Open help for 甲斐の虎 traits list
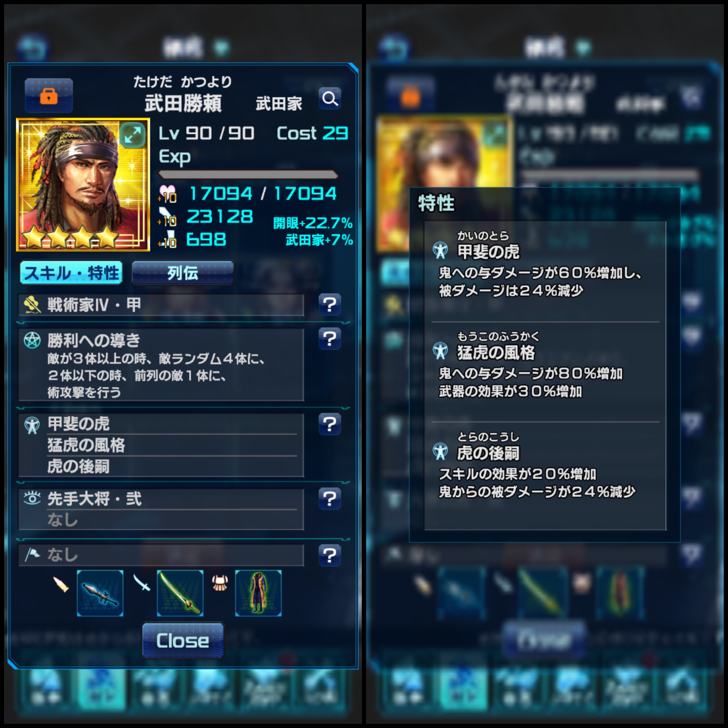The height and width of the screenshot is (728, 728). [x=330, y=424]
